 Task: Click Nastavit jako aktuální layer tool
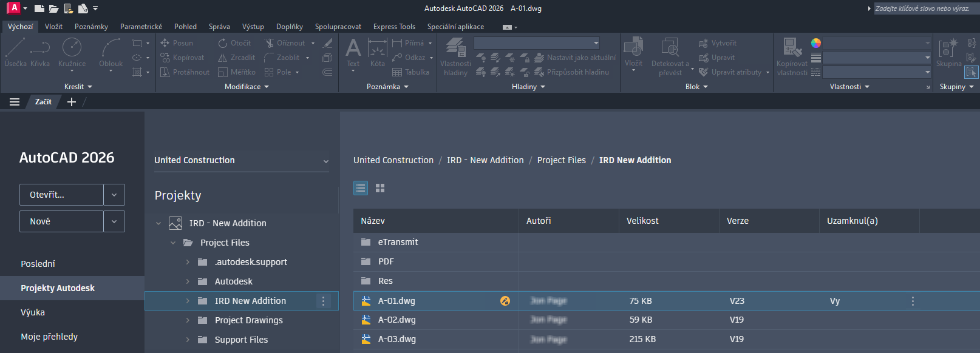click(575, 58)
